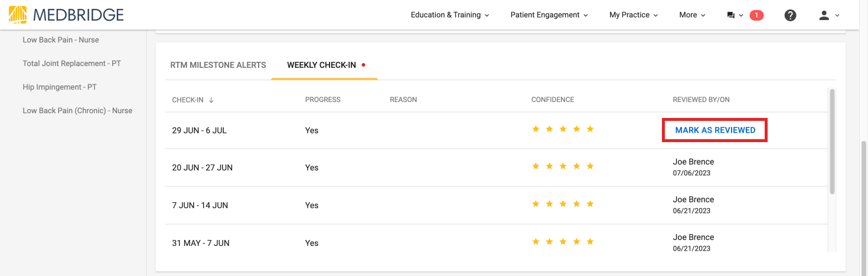Select Total Joint Replacement - PT

(x=71, y=63)
